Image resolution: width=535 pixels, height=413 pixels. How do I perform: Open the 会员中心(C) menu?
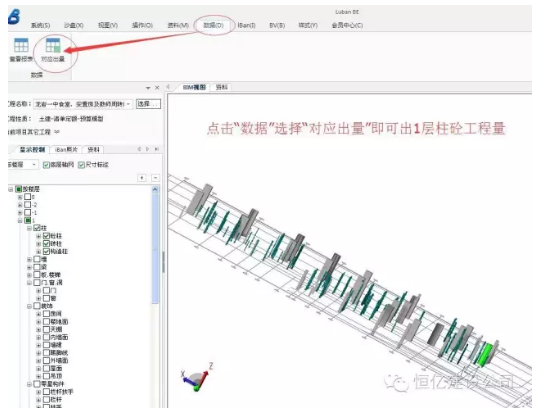pyautogui.click(x=347, y=26)
